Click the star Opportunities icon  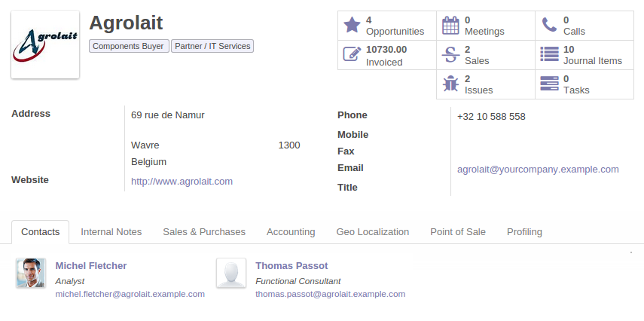[352, 26]
